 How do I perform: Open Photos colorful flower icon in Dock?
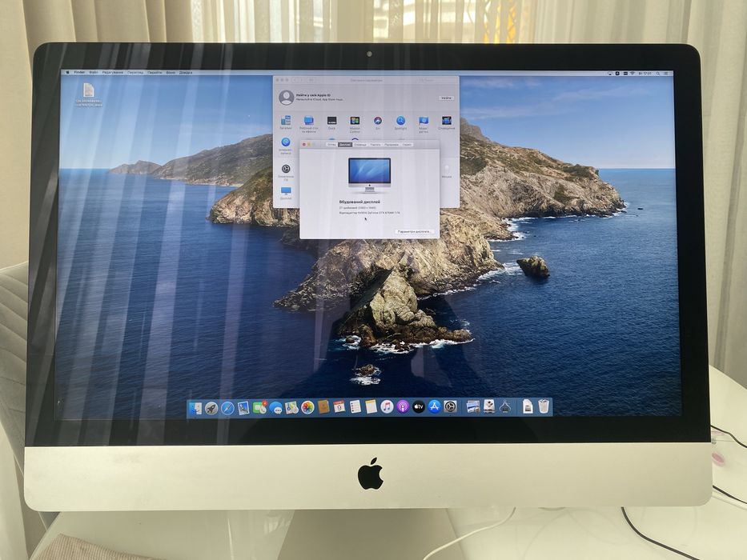(307, 408)
